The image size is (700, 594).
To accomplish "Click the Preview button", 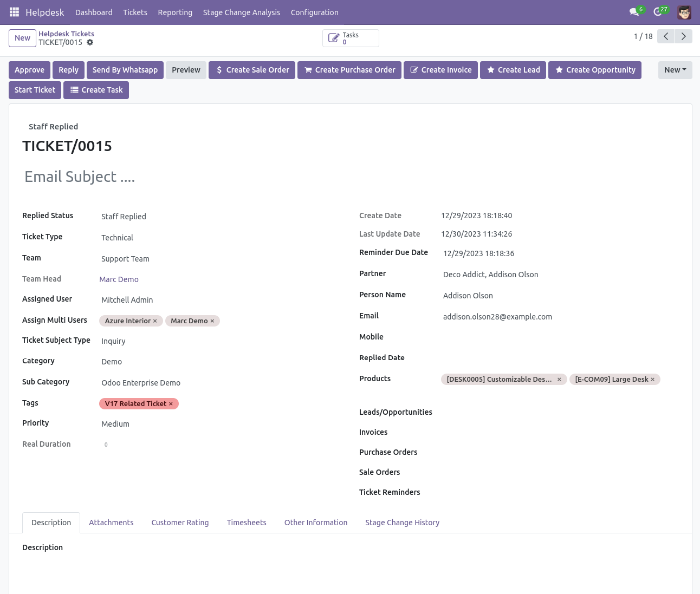I will 186,70.
